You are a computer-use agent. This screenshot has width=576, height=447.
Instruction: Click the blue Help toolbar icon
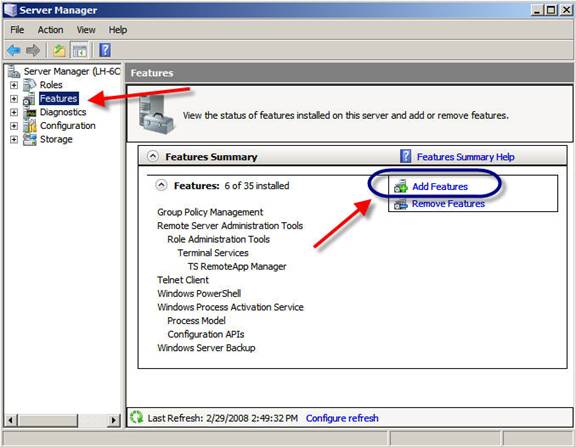105,50
